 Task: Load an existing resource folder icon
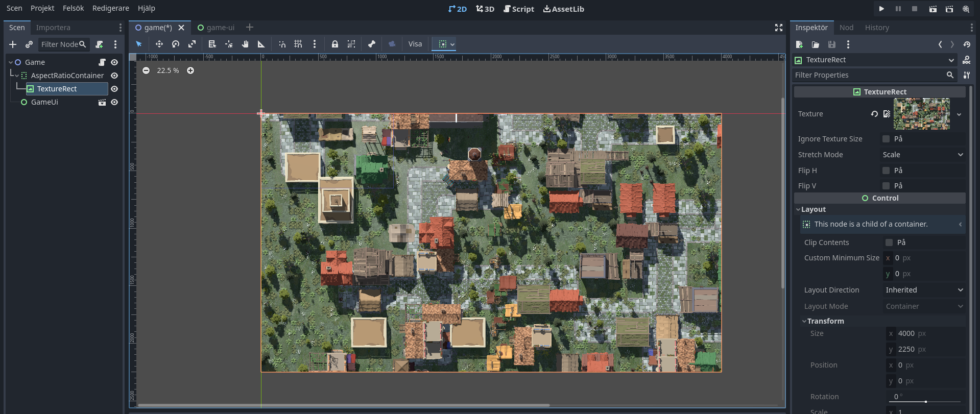click(816, 44)
